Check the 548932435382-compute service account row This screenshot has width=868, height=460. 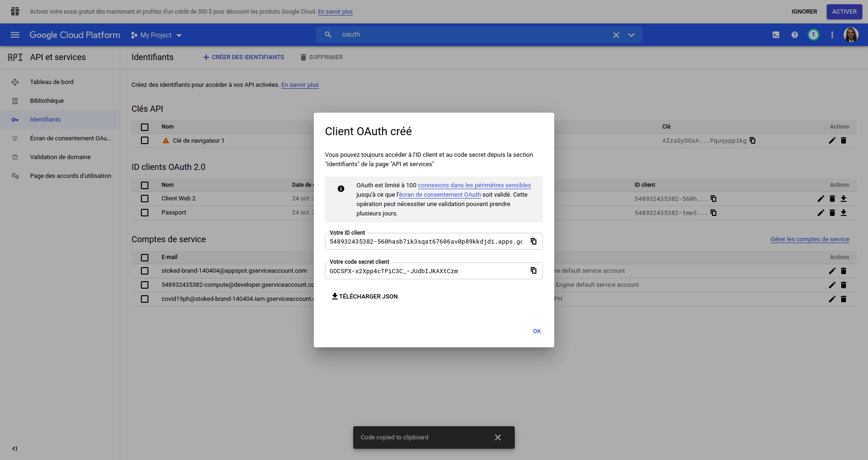pos(145,285)
